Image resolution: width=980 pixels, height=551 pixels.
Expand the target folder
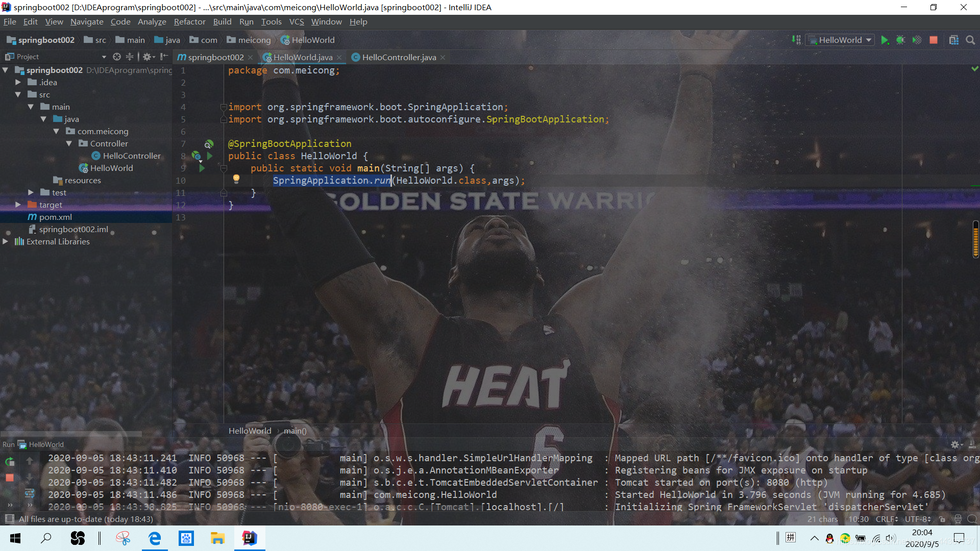click(18, 205)
